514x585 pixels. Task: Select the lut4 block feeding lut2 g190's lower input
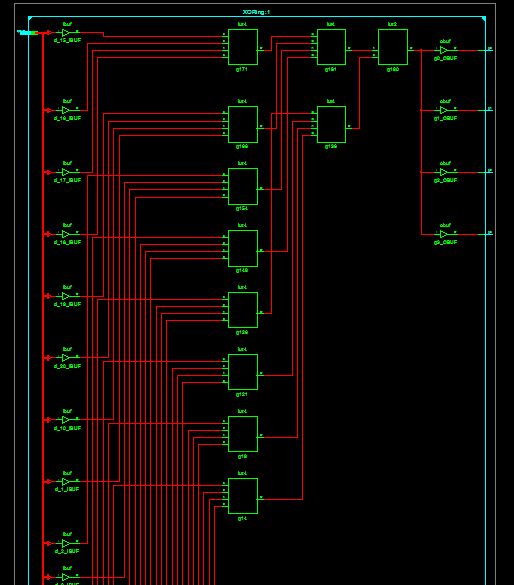[331, 124]
